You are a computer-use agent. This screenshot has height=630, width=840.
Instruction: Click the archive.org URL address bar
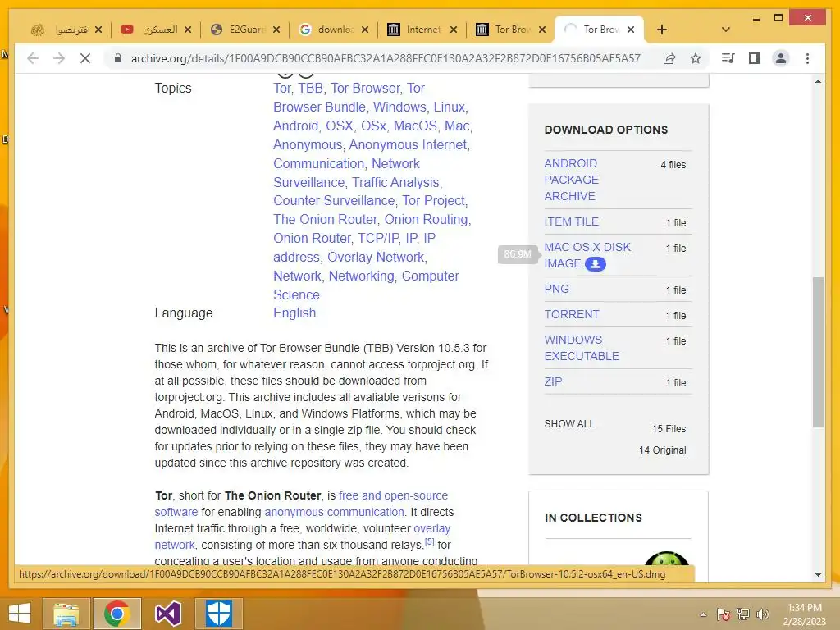[386, 58]
